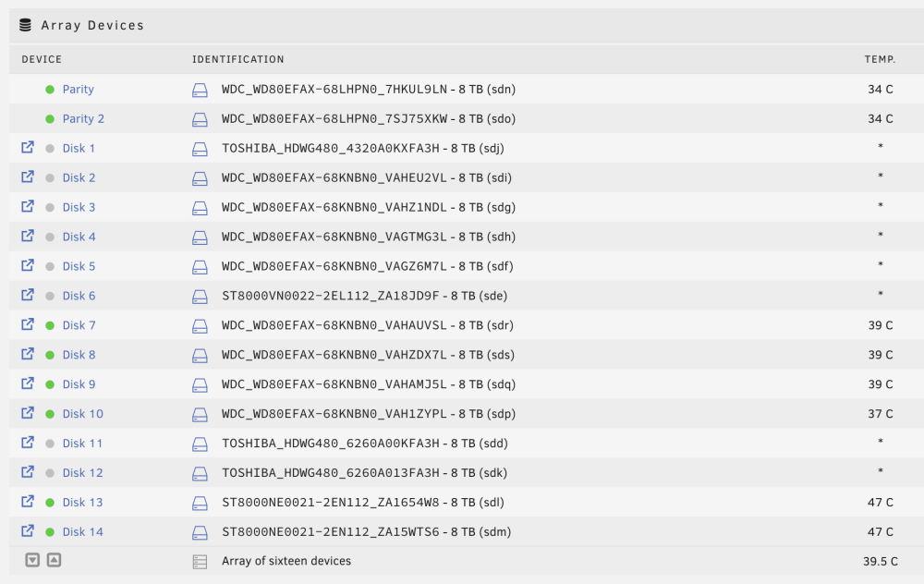This screenshot has width=924, height=584.
Task: Spin down all disks with down-arrow button
Action: click(x=32, y=560)
